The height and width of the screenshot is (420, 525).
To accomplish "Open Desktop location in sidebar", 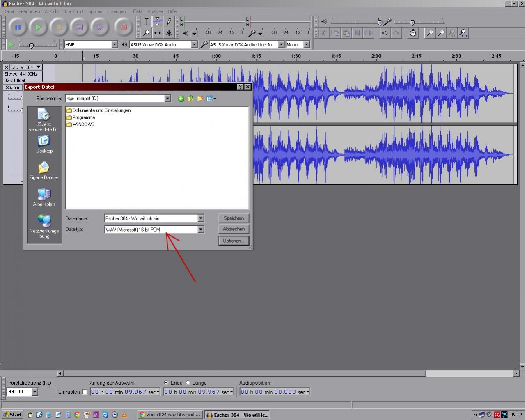I will point(44,145).
